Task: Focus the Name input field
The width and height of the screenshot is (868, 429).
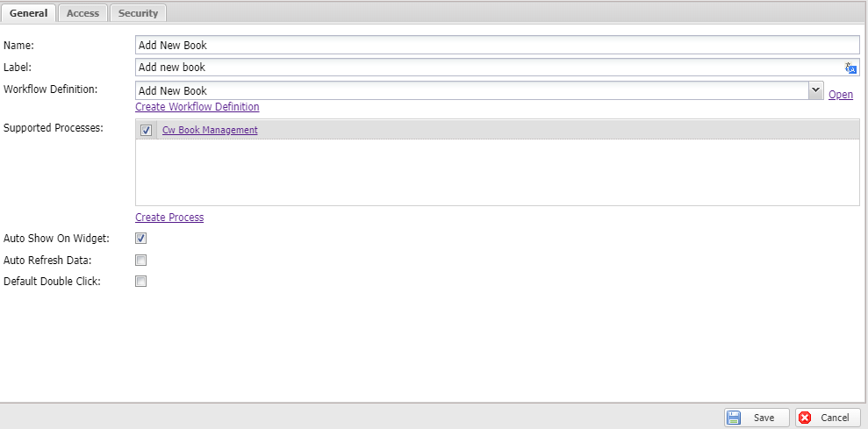Action: pyautogui.click(x=497, y=45)
